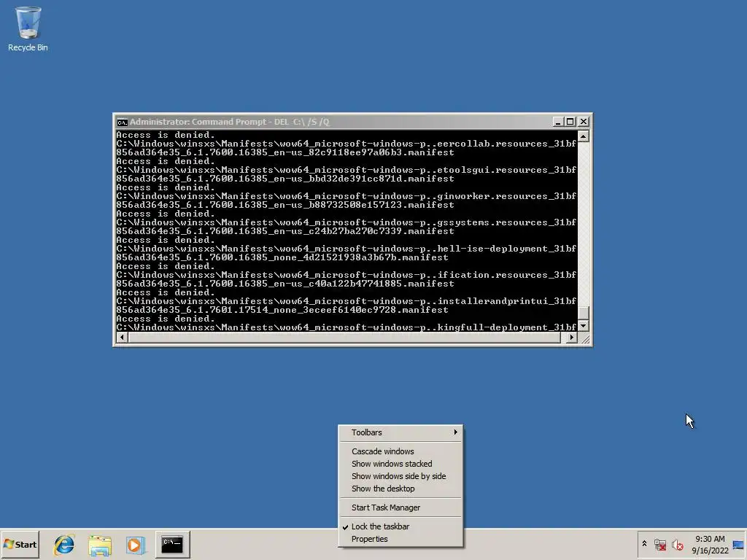The image size is (747, 560).
Task: Click the console horizontal scrollbar left arrow
Action: pyautogui.click(x=122, y=338)
